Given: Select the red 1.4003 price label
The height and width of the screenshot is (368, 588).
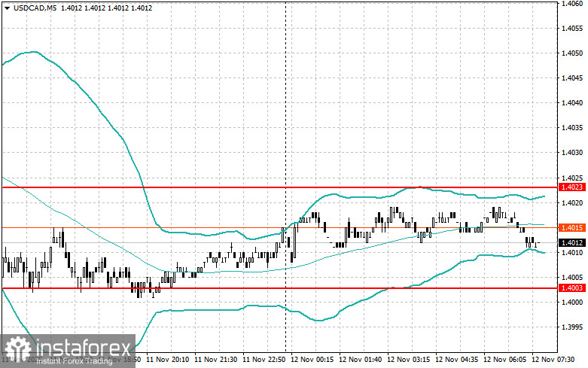Looking at the screenshot, I should (x=572, y=287).
